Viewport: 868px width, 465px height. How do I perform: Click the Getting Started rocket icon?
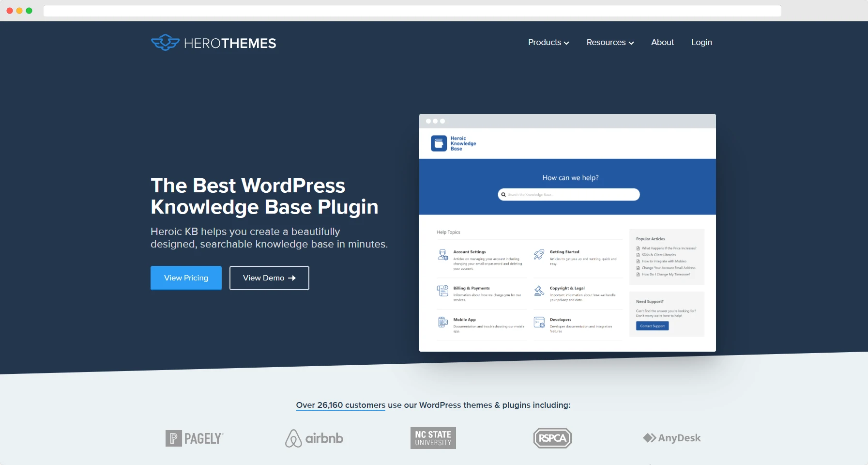(x=539, y=255)
